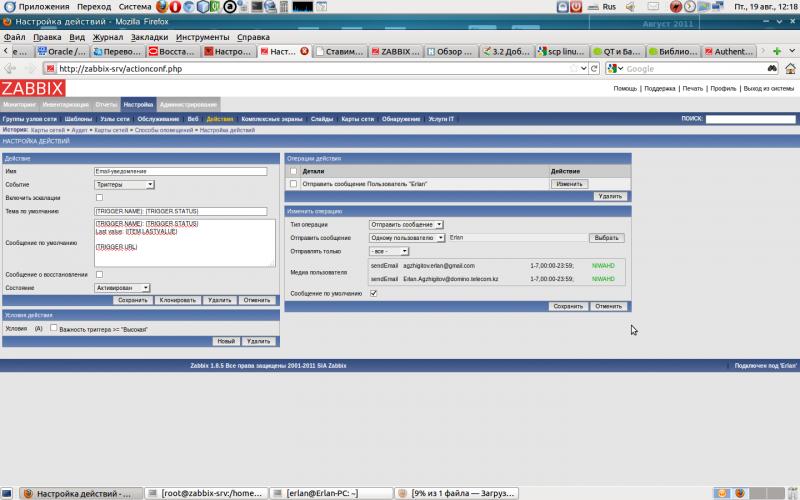Click the 'Имя' input field
Viewport: 800px width, 500px height.
[x=180, y=172]
